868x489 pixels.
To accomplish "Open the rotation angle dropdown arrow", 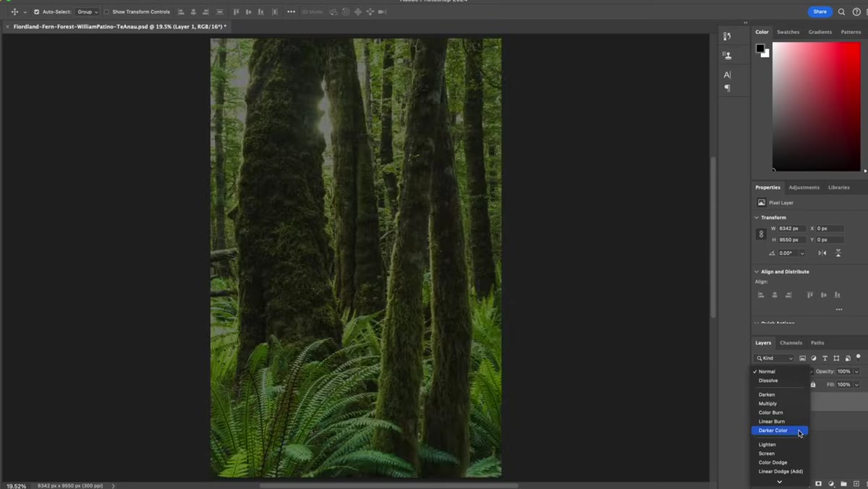I will [801, 253].
